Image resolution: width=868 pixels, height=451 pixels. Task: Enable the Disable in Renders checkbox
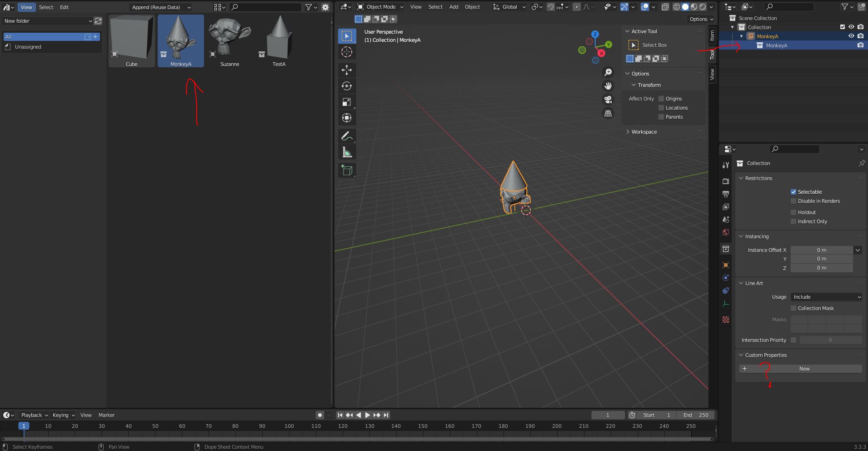(x=793, y=201)
